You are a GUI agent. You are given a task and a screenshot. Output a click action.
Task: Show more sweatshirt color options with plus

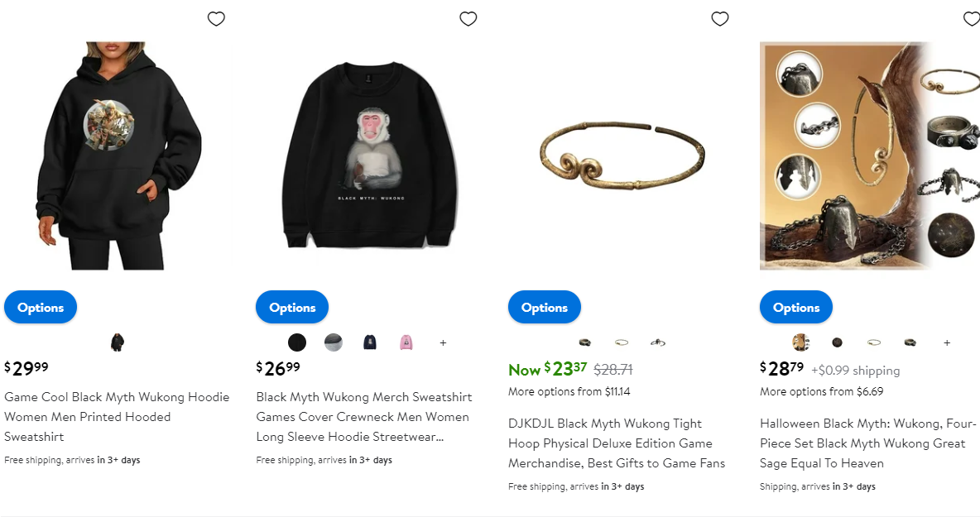tap(443, 342)
